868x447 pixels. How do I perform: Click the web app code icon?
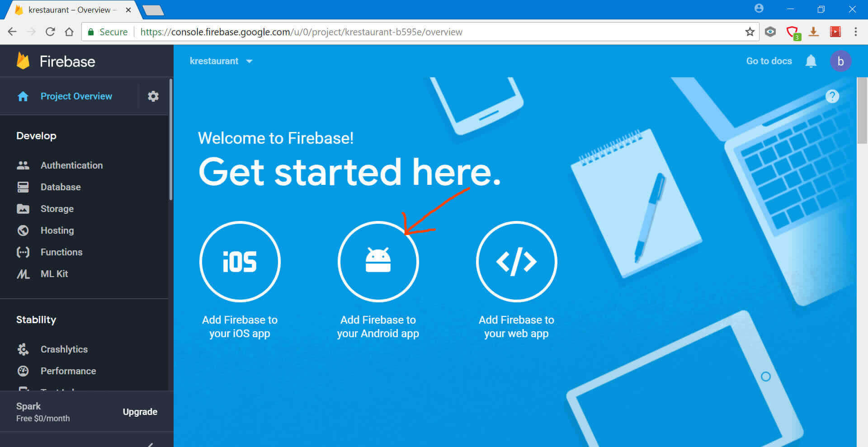516,261
